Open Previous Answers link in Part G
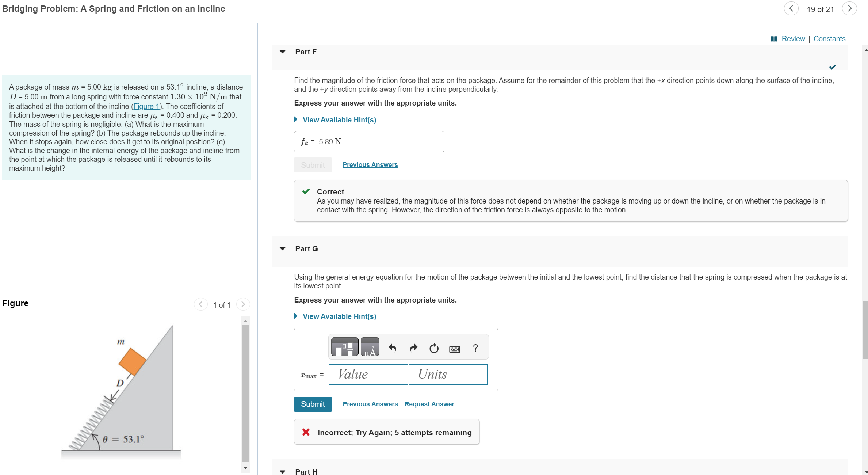 pos(370,404)
